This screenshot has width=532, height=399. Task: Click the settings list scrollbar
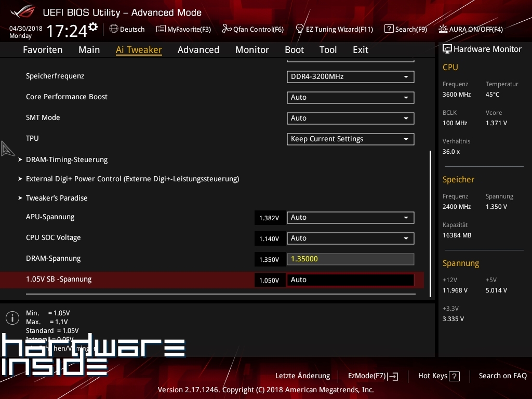pyautogui.click(x=430, y=224)
